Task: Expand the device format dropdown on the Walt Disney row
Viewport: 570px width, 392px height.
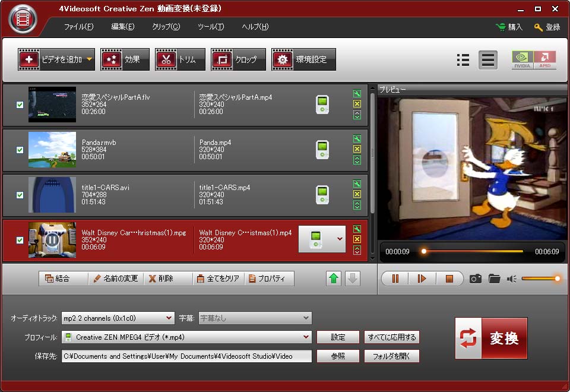Action: pyautogui.click(x=340, y=239)
